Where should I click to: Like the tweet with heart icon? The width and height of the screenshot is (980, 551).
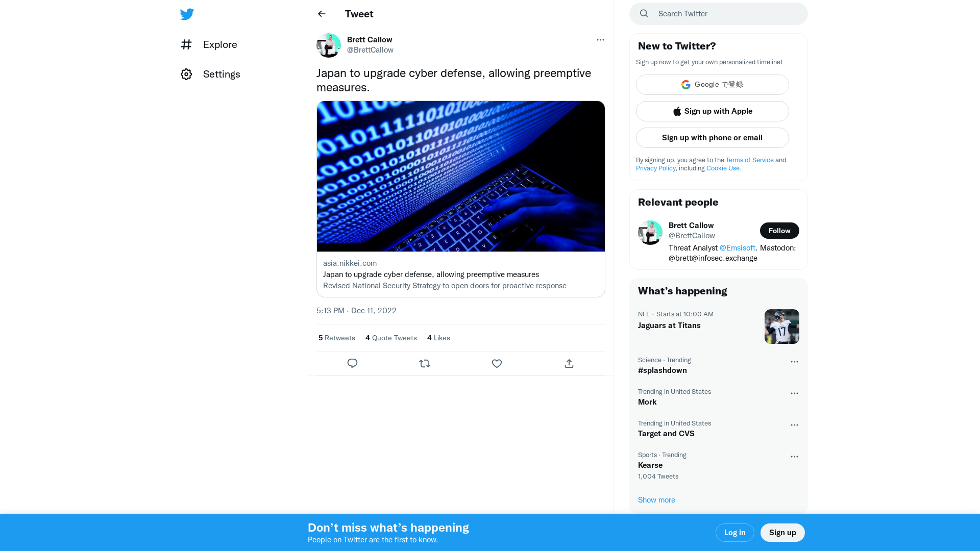point(497,363)
